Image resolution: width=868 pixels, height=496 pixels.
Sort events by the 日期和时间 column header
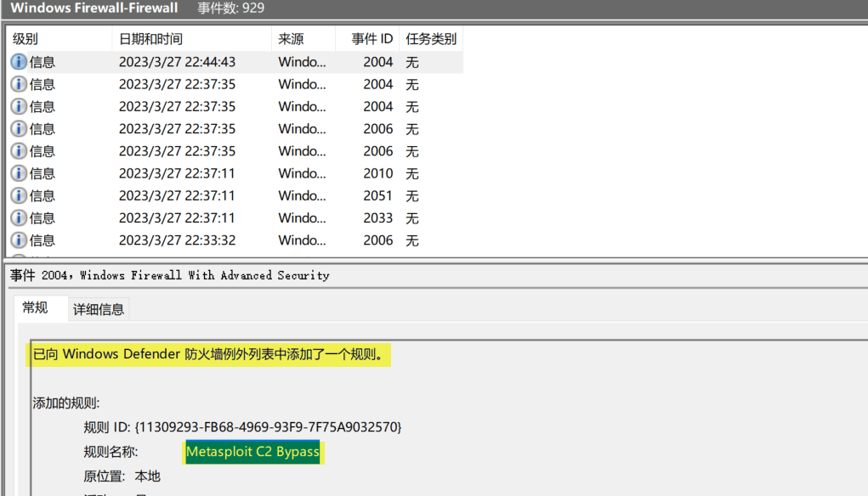click(150, 39)
